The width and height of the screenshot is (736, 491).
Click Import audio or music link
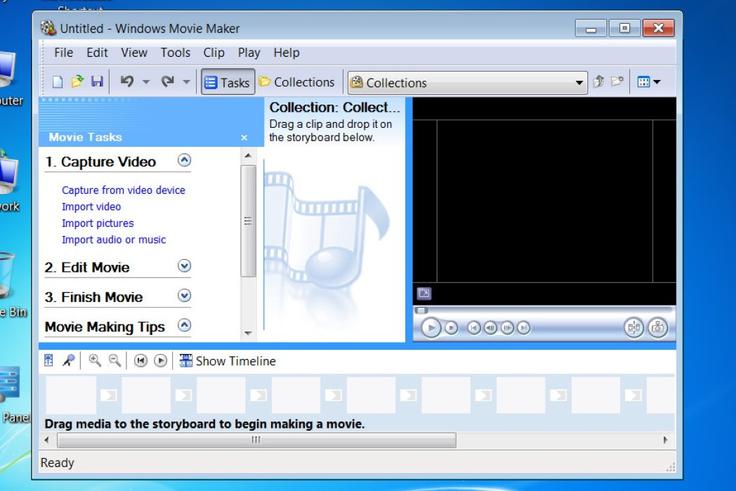114,239
